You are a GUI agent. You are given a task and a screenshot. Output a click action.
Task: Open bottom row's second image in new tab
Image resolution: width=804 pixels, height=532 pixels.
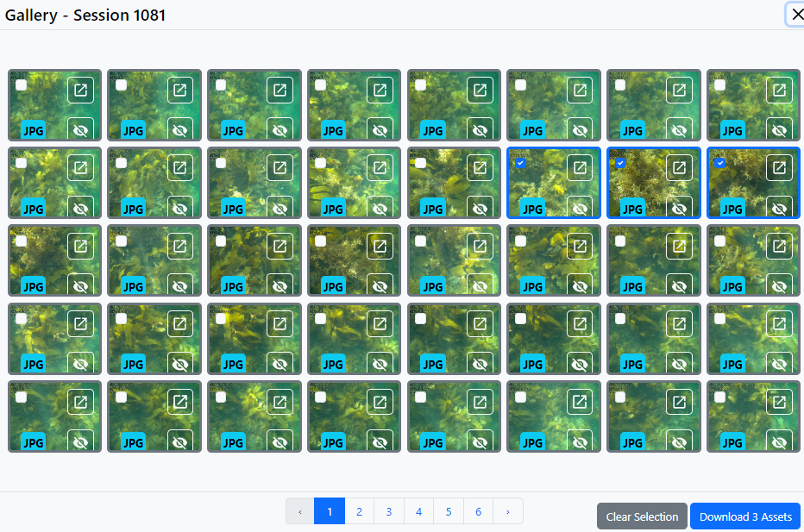179,402
